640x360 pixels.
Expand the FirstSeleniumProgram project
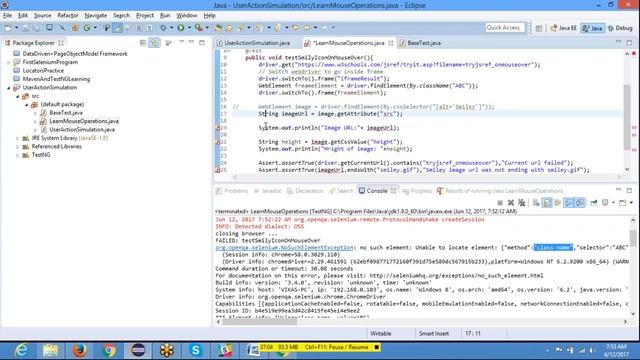[9, 62]
